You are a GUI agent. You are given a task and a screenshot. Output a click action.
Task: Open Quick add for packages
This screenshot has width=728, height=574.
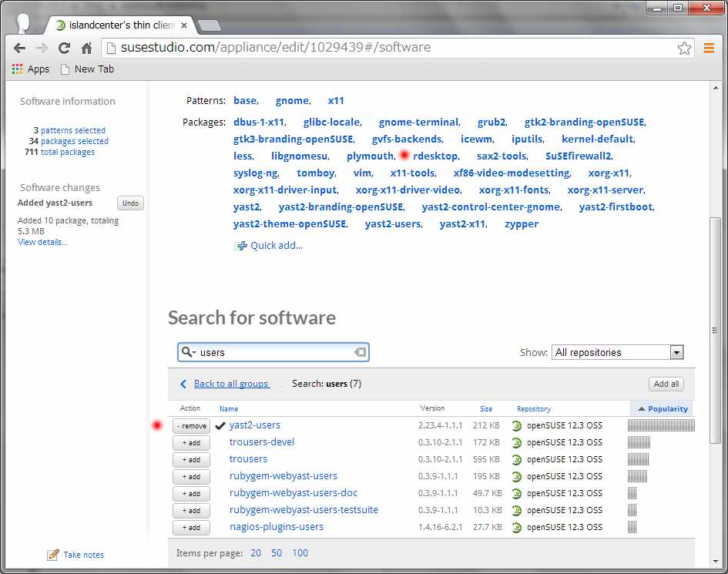277,246
